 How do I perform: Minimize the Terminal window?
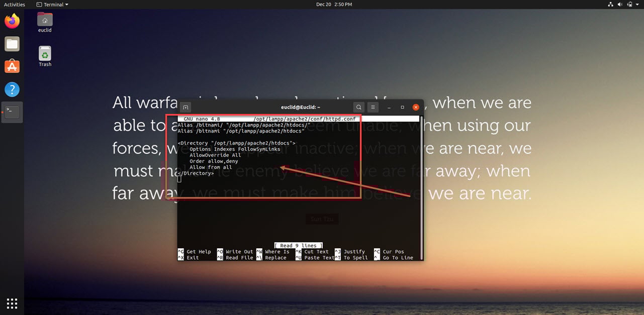click(x=389, y=107)
